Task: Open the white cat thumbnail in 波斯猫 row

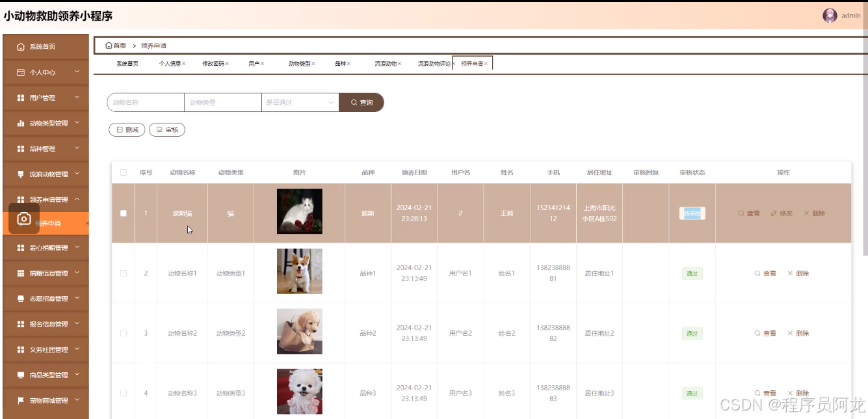Action: tap(299, 211)
